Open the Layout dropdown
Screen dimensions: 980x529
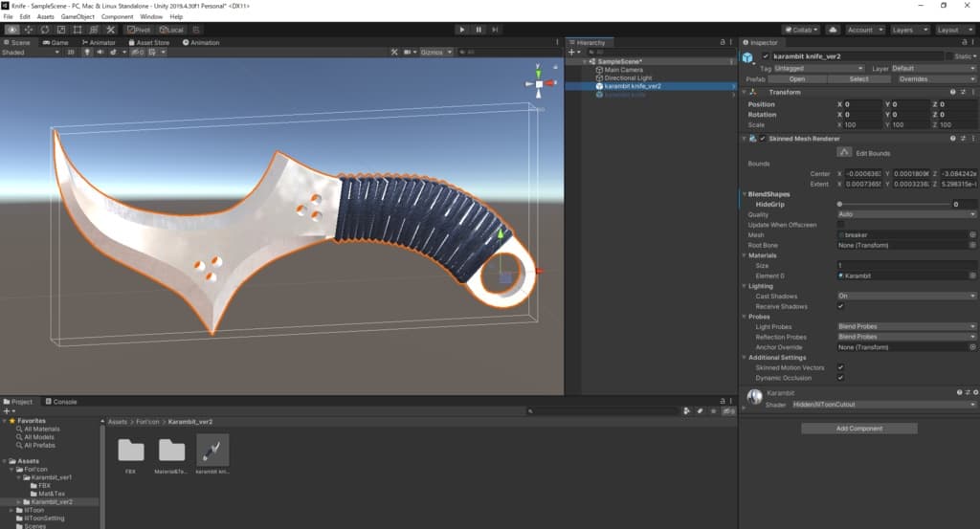[x=952, y=30]
